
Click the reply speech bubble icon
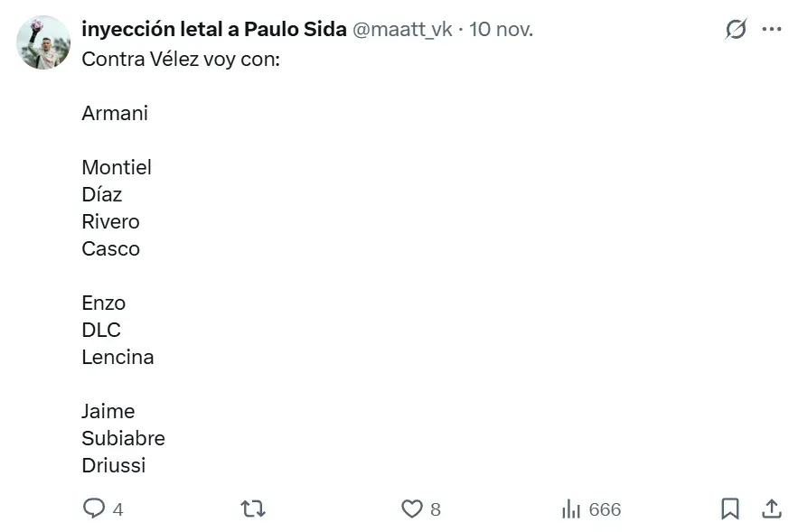click(94, 509)
